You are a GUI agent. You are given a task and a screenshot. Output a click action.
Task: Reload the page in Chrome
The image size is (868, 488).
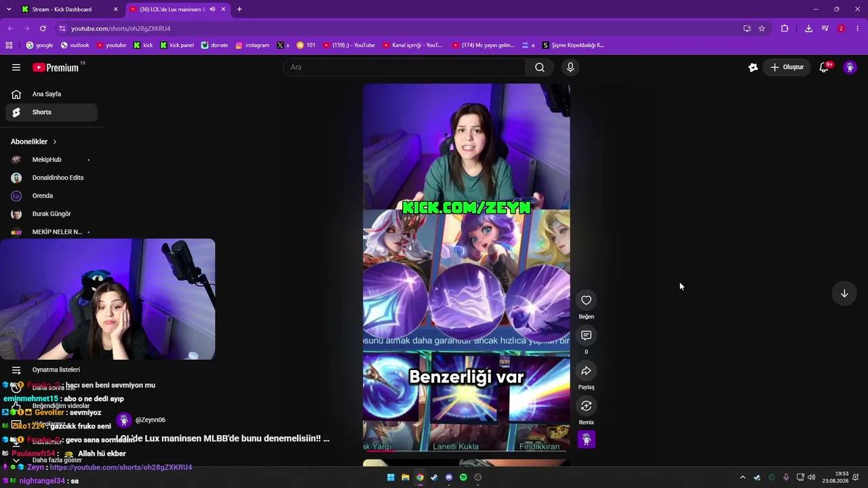(43, 28)
